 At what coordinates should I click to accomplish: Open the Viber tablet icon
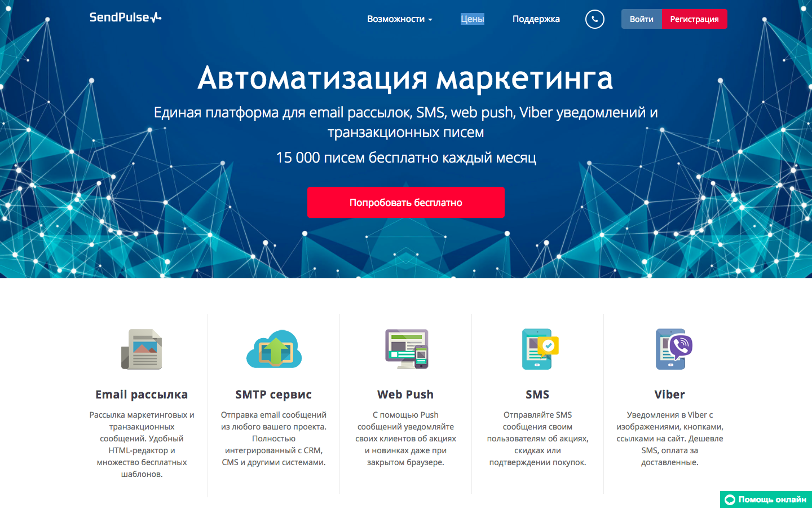pyautogui.click(x=673, y=349)
